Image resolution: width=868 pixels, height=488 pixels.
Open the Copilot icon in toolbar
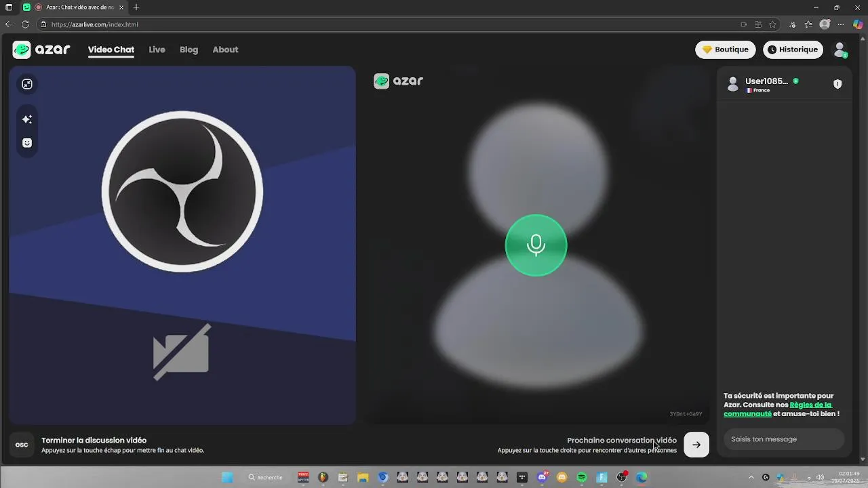point(858,24)
